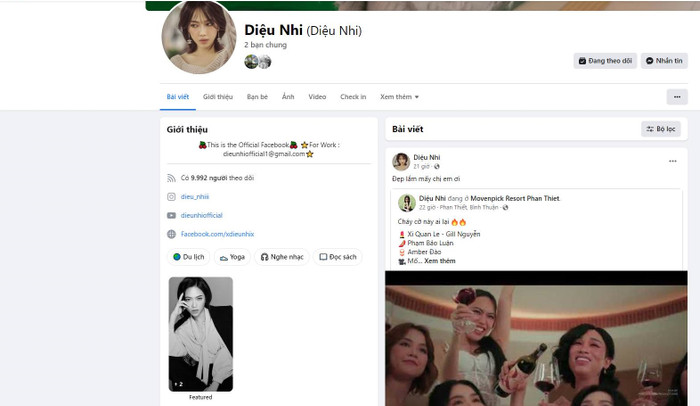Open the profile more options ellipsis button
Image resolution: width=700 pixels, height=406 pixels.
tap(677, 97)
